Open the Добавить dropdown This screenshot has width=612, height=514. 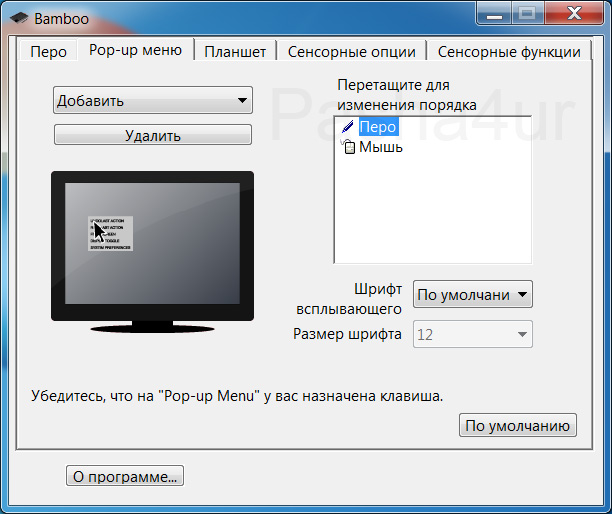point(153,100)
